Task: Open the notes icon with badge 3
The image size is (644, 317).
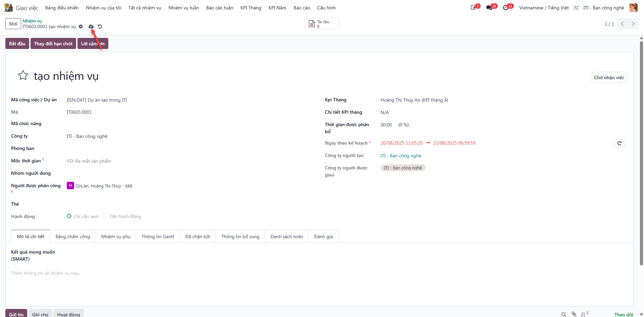Action: (474, 7)
